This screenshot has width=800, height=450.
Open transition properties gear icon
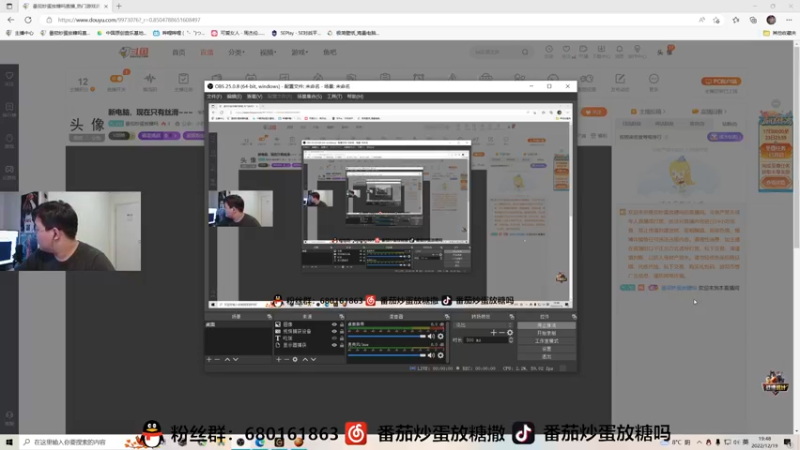510,333
